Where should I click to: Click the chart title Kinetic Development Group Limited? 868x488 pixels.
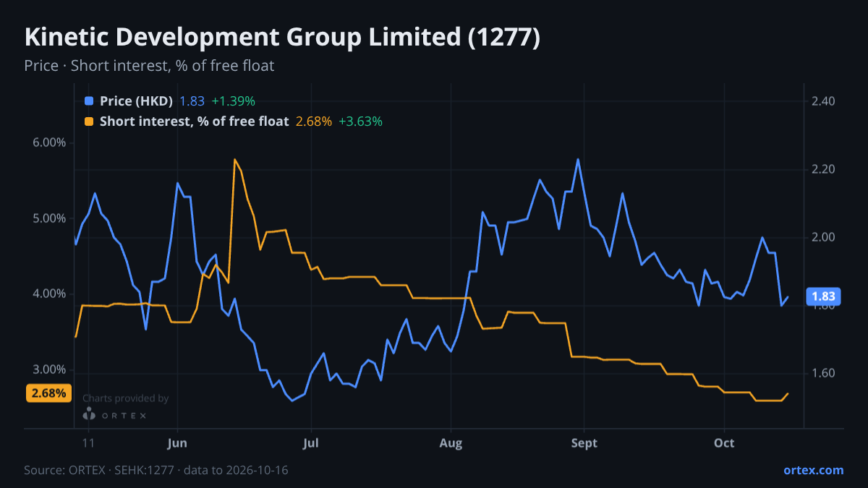click(x=282, y=38)
